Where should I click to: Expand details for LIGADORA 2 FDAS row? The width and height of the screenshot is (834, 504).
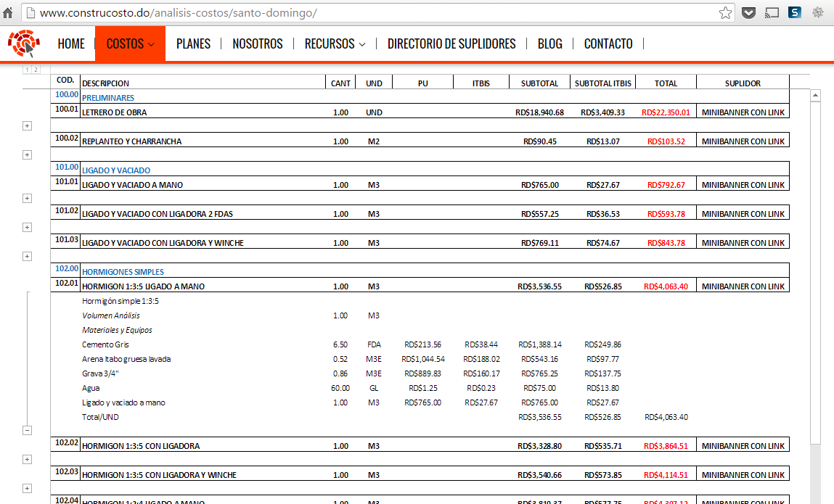[27, 228]
